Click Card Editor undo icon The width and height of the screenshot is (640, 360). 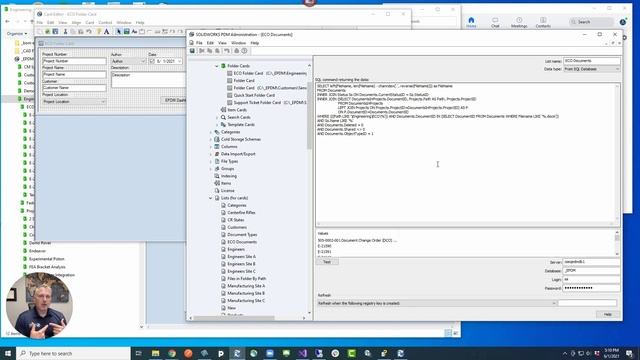point(89,31)
